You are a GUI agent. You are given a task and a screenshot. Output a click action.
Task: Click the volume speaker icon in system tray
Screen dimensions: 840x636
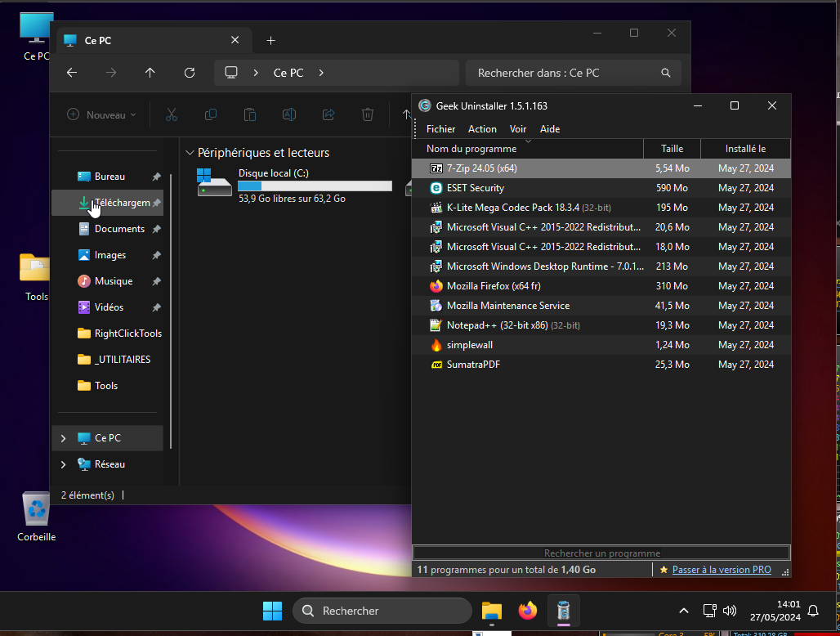[729, 611]
